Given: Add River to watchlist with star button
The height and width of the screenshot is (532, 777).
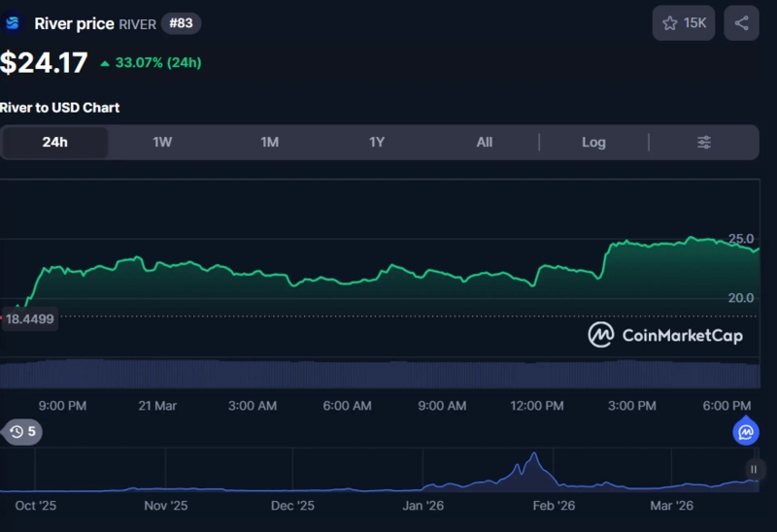Looking at the screenshot, I should 684,23.
